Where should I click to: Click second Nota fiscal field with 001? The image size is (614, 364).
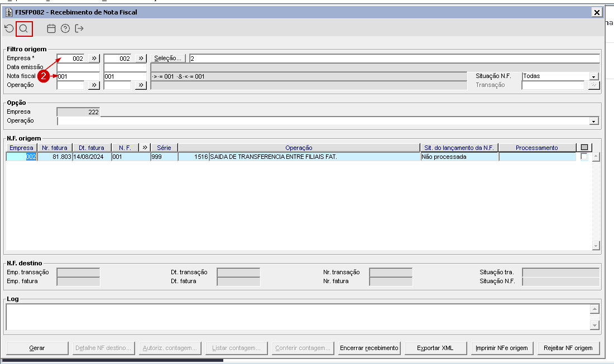pos(125,76)
